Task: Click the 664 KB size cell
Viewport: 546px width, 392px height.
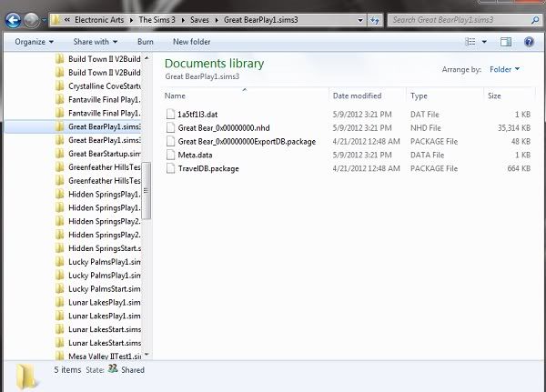Action: pos(519,168)
